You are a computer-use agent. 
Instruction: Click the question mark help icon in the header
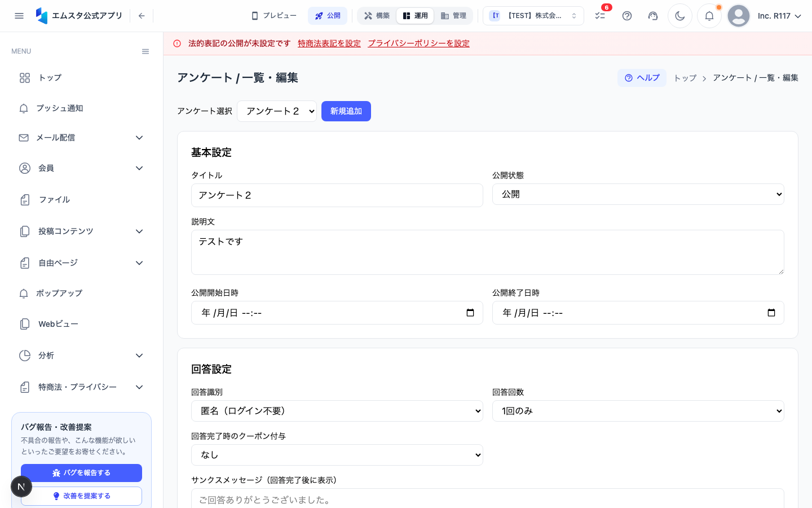[x=627, y=16]
